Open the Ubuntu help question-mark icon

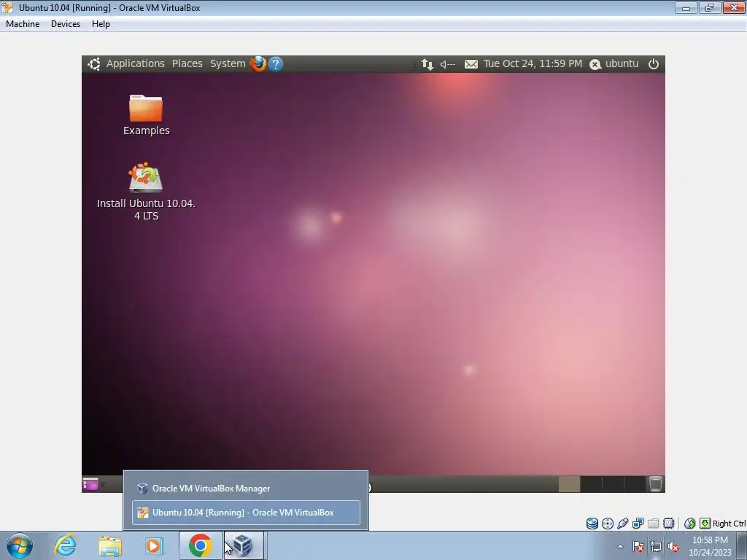click(275, 64)
